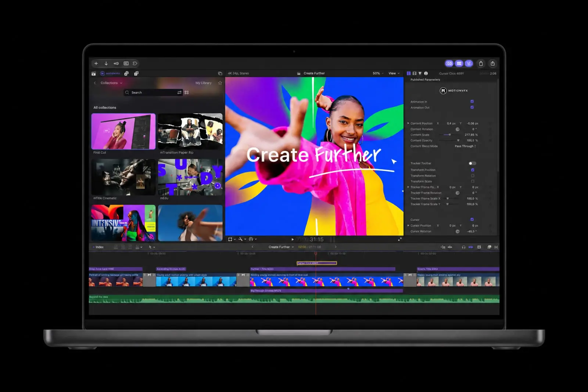The image size is (588, 392).
Task: Open the MotionVFX browser tab
Action: tap(110, 73)
